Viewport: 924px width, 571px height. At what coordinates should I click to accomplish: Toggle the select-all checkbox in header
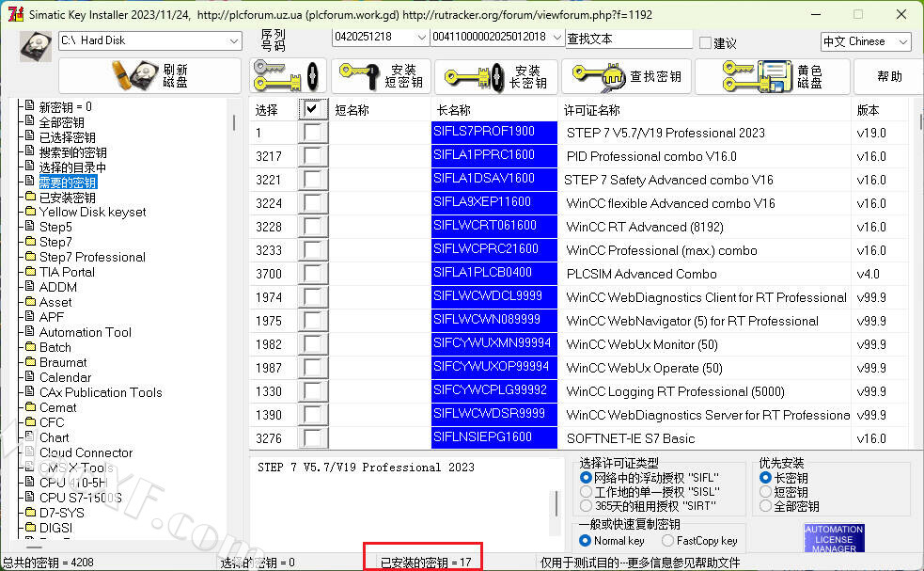click(313, 109)
